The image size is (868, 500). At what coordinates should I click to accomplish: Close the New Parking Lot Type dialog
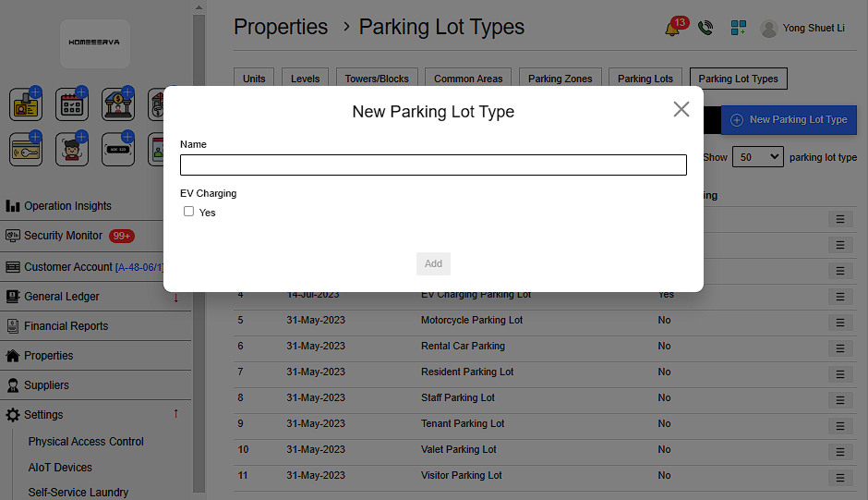coord(681,109)
